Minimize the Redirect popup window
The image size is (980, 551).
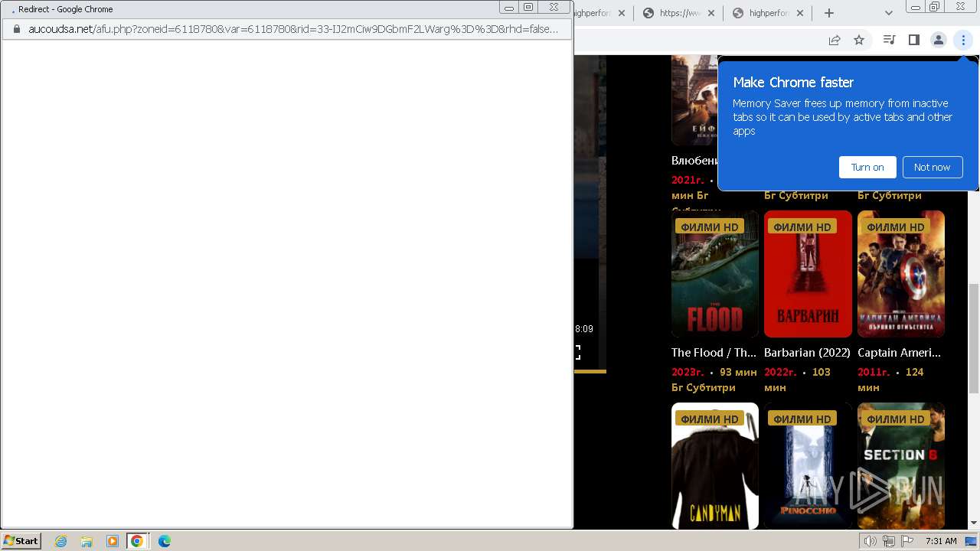[x=509, y=8]
